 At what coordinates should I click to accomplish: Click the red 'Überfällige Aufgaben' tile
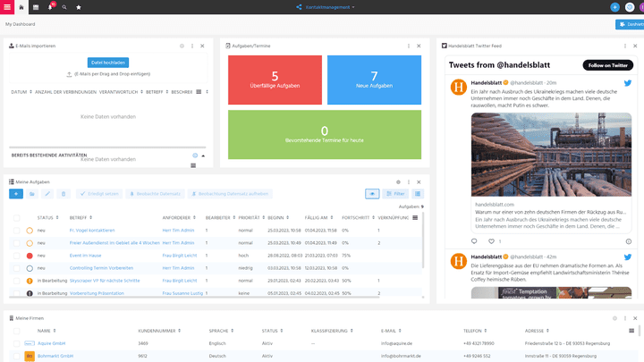(275, 80)
